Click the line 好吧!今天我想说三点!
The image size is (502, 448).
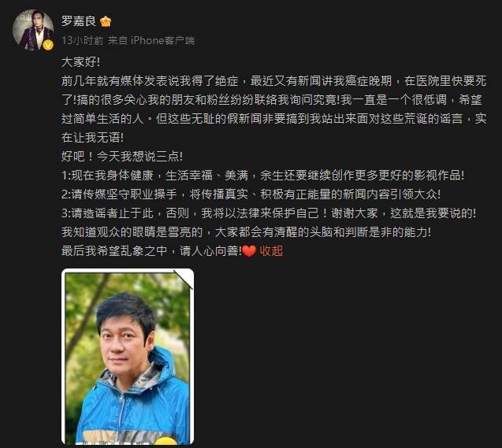click(x=122, y=157)
